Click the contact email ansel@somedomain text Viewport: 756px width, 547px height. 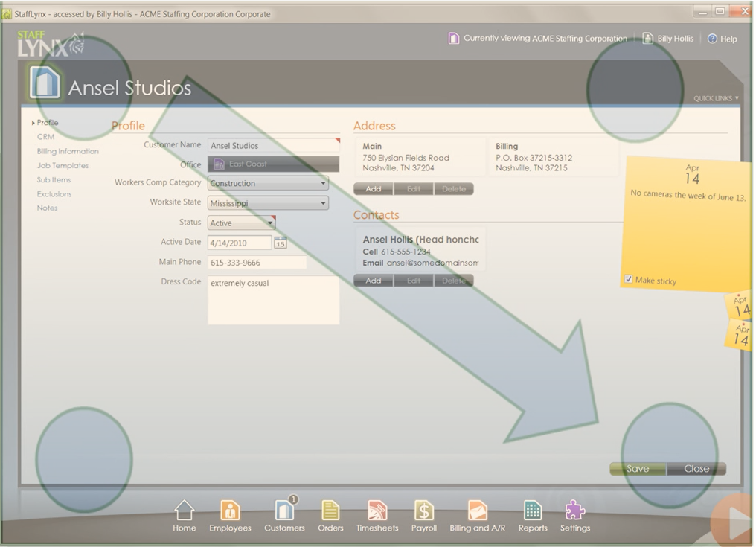pyautogui.click(x=432, y=263)
